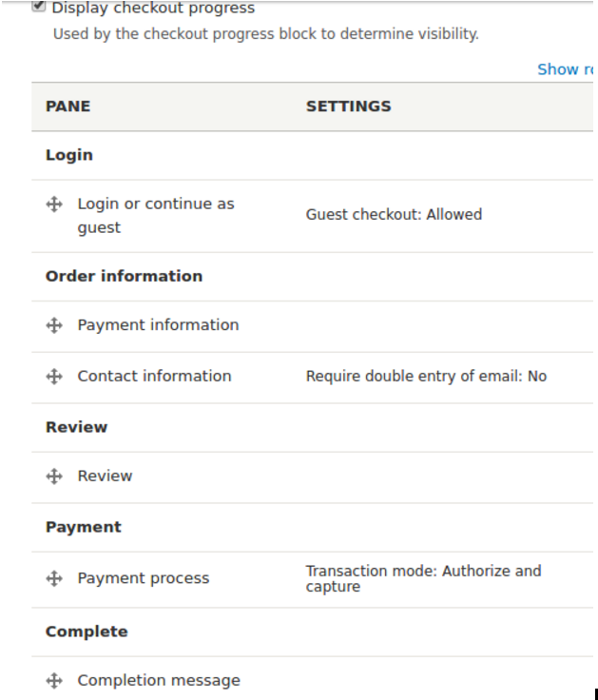Click the Contact information drag handle
Image resolution: width=598 pixels, height=700 pixels.
coord(54,377)
